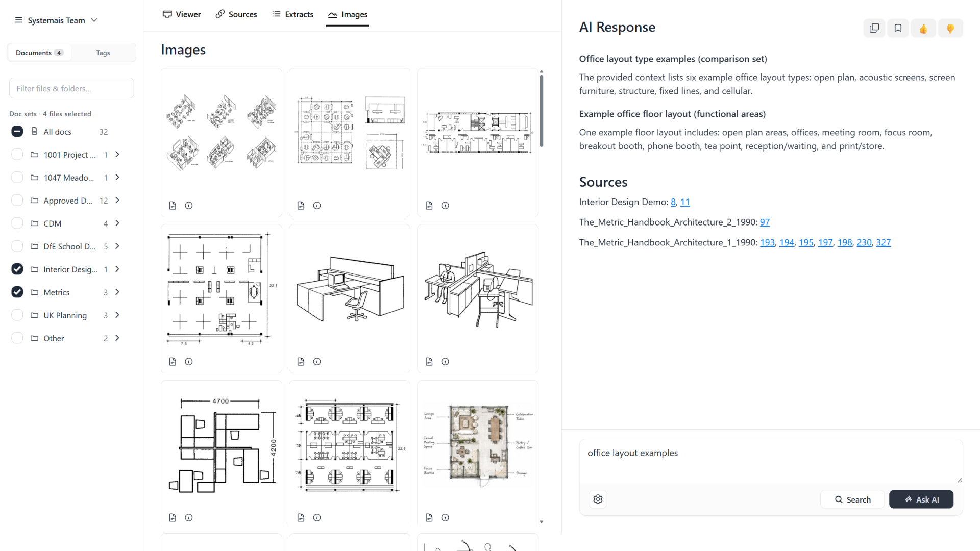The height and width of the screenshot is (551, 980).
Task: Open document icon under long corridor floor plan
Action: click(x=429, y=206)
